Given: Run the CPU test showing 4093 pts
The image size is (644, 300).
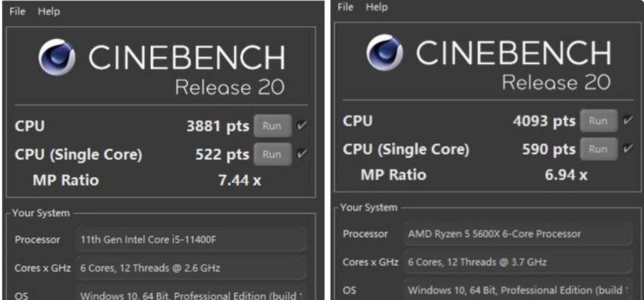Looking at the screenshot, I should pos(598,121).
